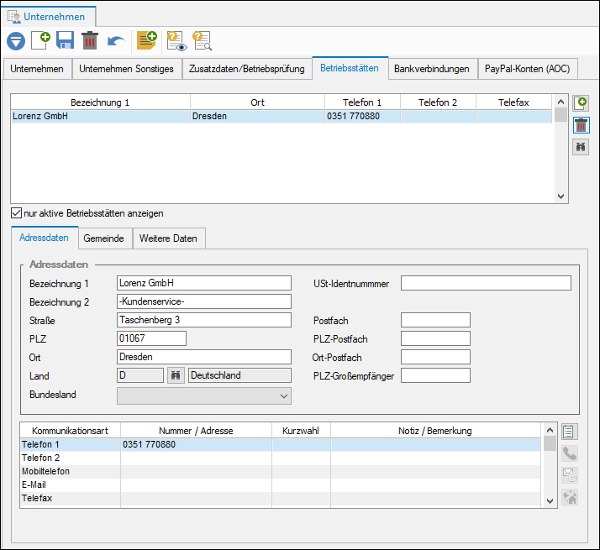The height and width of the screenshot is (550, 600).
Task: Save record using the floppy disk icon
Action: click(65, 41)
